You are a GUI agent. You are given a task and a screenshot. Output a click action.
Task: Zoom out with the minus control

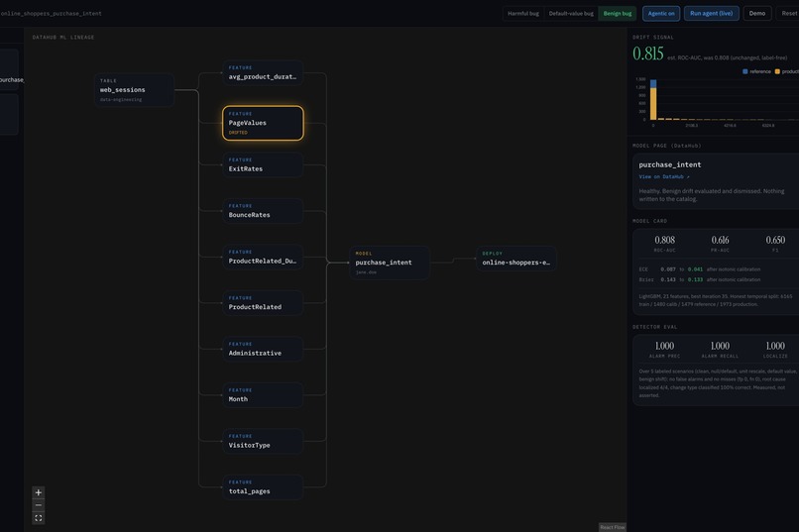39,505
